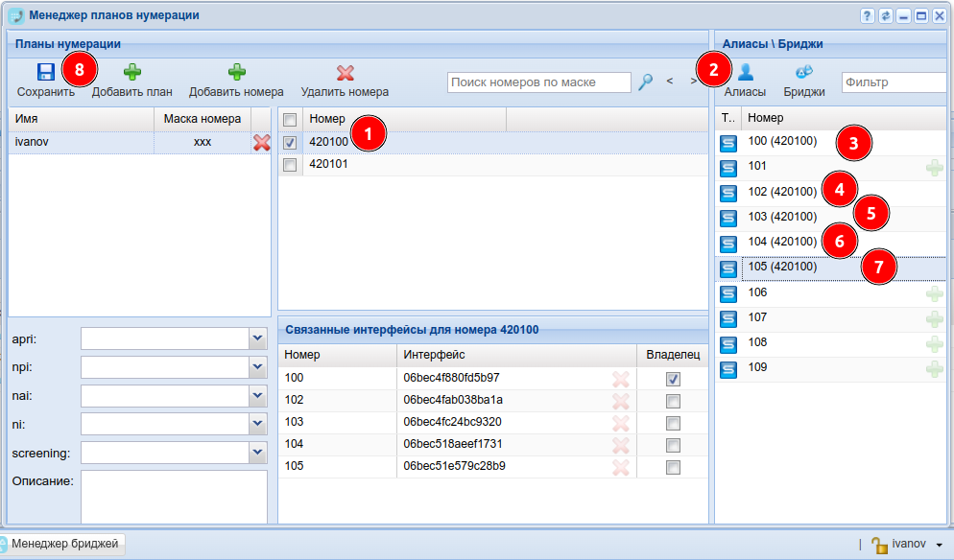Click the Сохранить save icon
954x560 pixels.
pyautogui.click(x=45, y=72)
